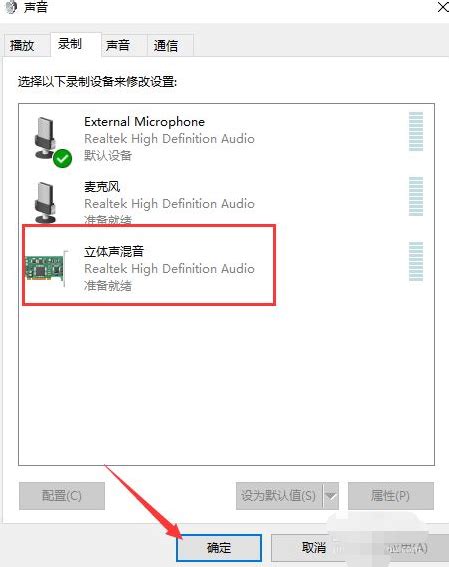Viewport: 449px width, 567px height.
Task: Select the External Microphone device icon
Action: point(46,138)
